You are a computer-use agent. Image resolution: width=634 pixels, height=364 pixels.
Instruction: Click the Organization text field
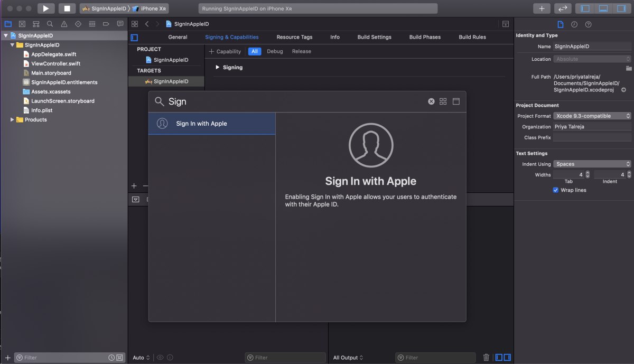point(592,127)
